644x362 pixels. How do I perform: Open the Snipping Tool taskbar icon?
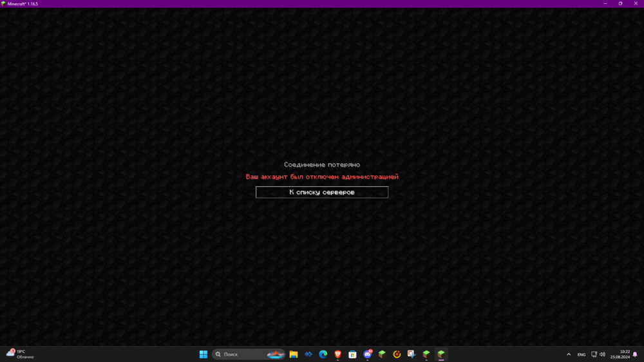pyautogui.click(x=412, y=354)
